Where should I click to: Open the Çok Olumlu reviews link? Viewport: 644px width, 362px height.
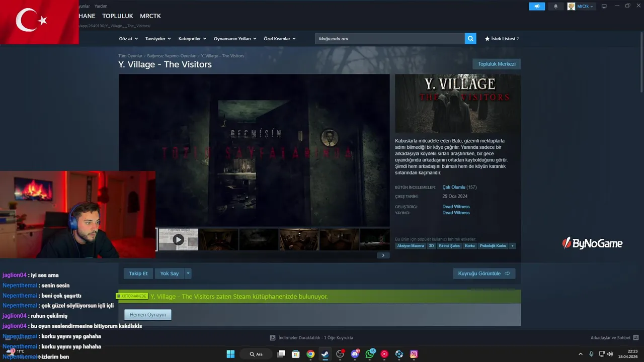(x=454, y=187)
